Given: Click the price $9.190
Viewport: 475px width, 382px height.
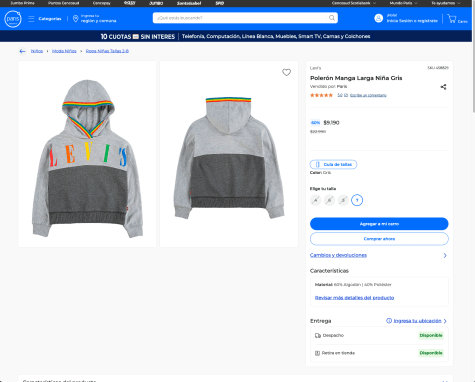Looking at the screenshot, I should tap(331, 123).
